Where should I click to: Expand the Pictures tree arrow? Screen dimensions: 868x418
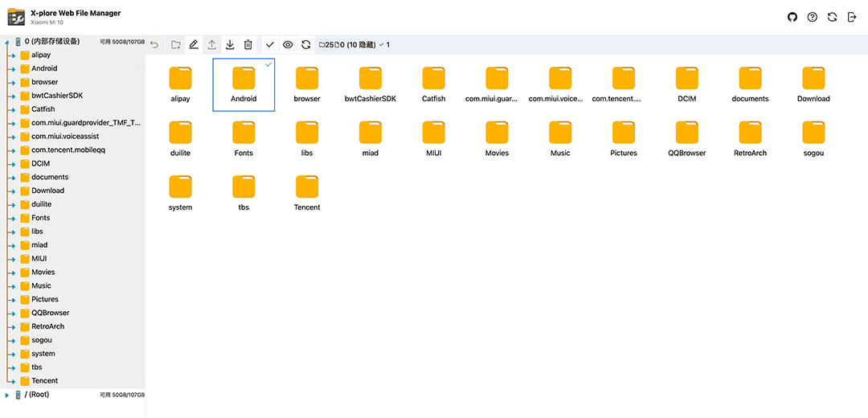[x=14, y=300]
